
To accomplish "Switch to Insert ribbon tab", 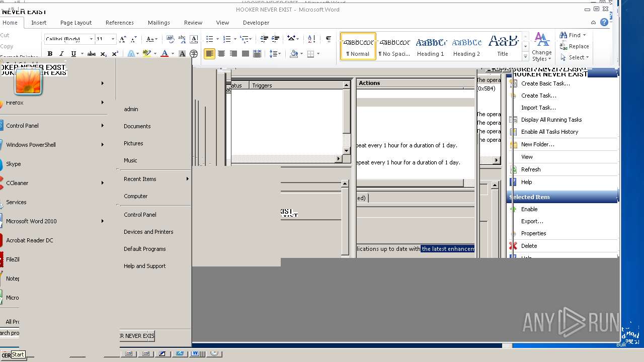I will [39, 23].
